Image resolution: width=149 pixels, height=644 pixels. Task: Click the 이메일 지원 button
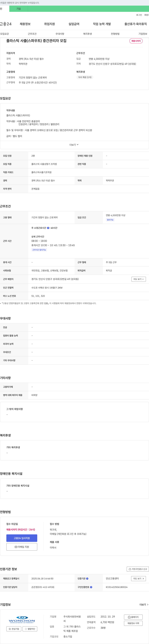22,547
